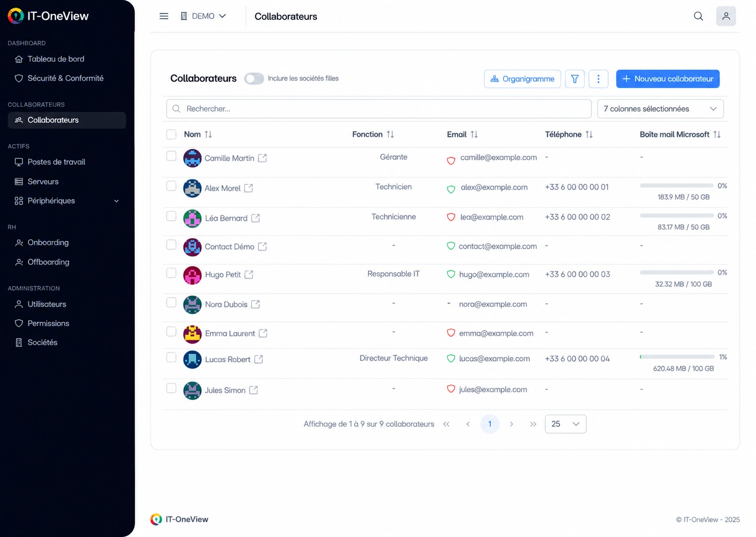This screenshot has width=756, height=537.
Task: Open Tableau de bord in sidebar
Action: (67, 59)
